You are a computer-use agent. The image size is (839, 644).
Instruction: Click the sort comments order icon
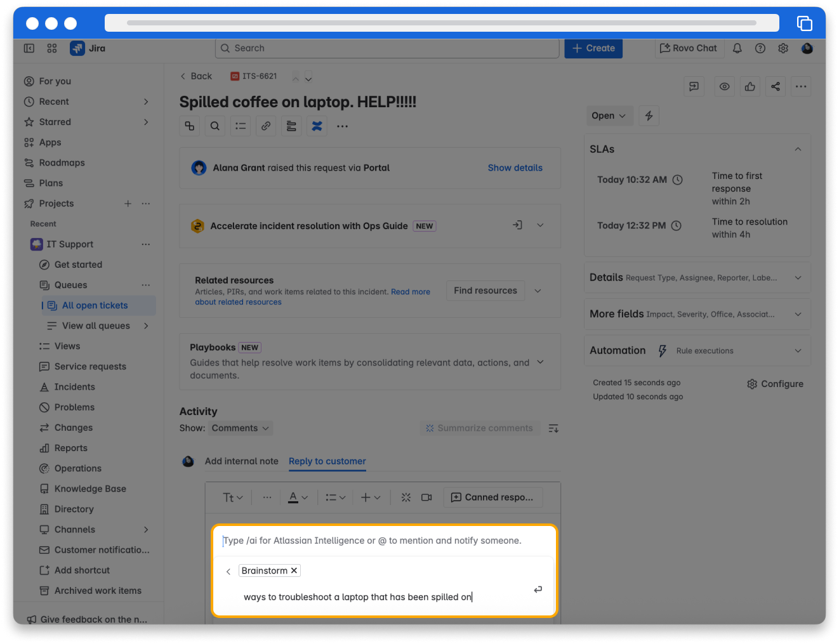553,428
